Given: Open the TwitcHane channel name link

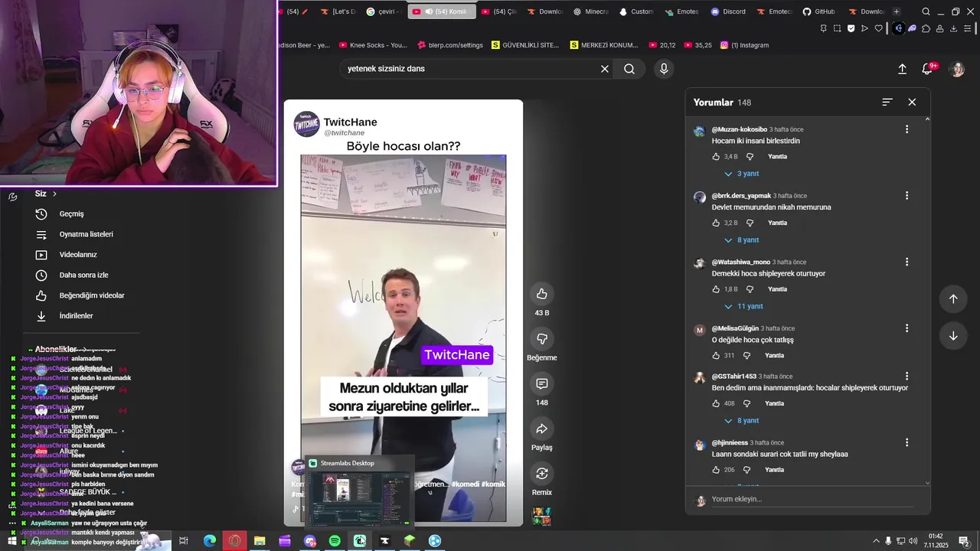Looking at the screenshot, I should [350, 122].
